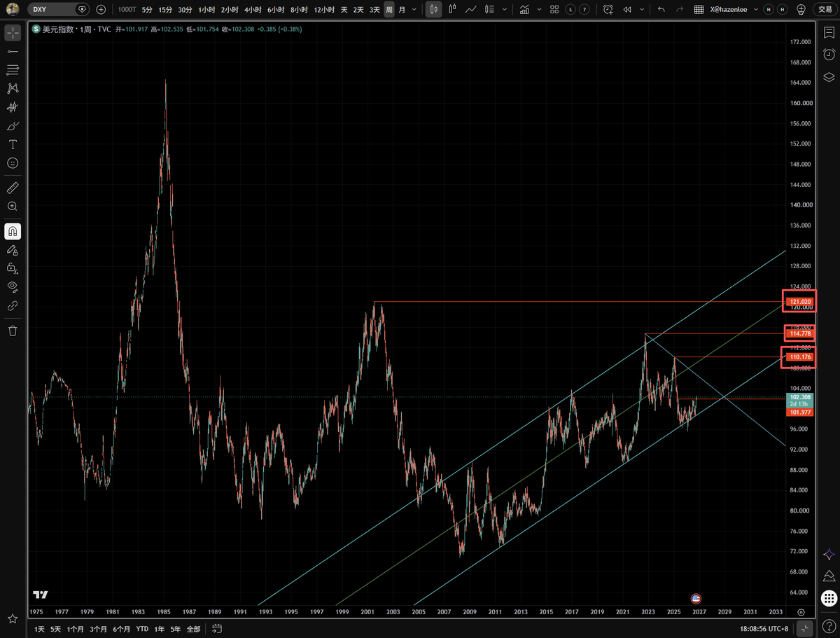The width and height of the screenshot is (840, 638).
Task: Set the range to 5年
Action: pos(175,628)
